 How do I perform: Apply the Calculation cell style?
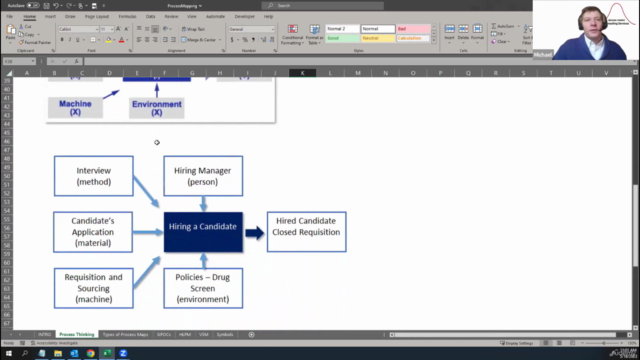click(x=413, y=38)
